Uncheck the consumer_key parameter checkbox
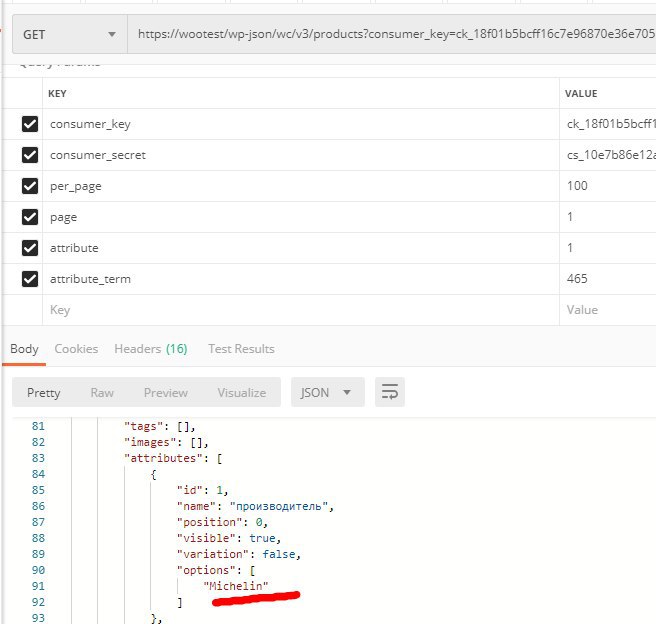 point(31,124)
